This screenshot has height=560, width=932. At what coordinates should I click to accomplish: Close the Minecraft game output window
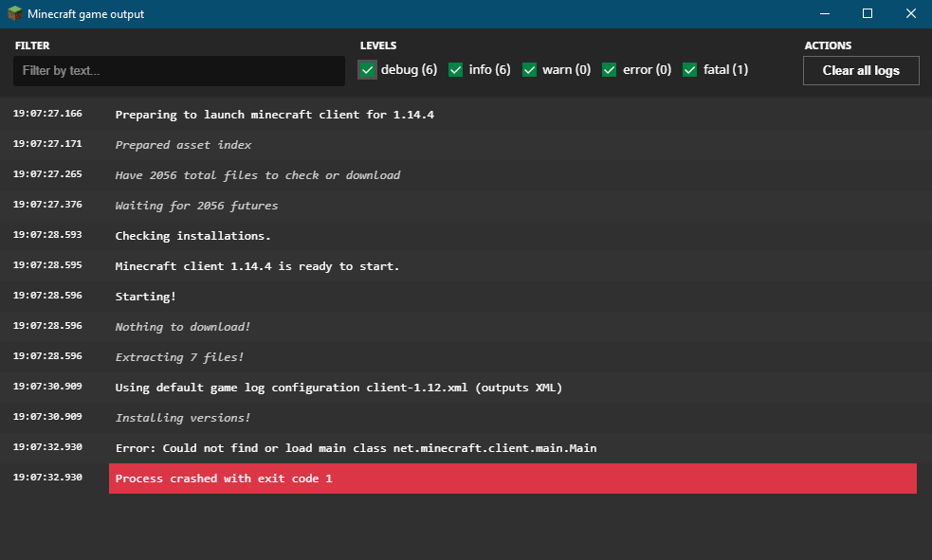pos(910,13)
